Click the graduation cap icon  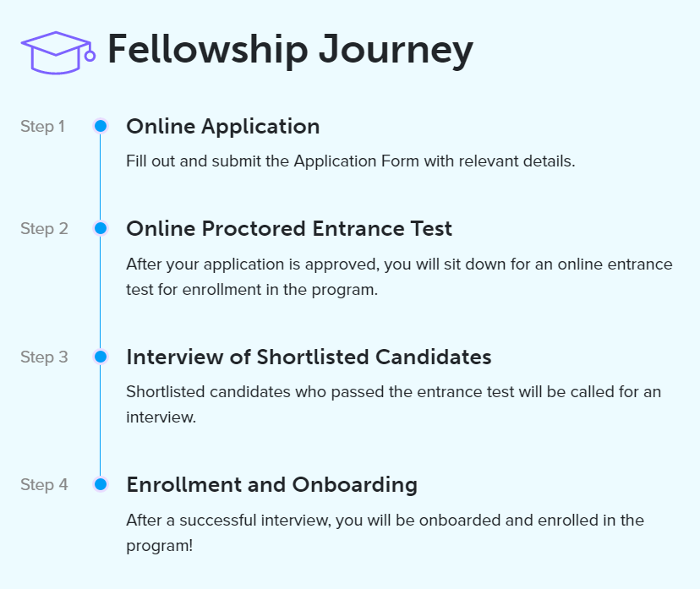coord(58,52)
